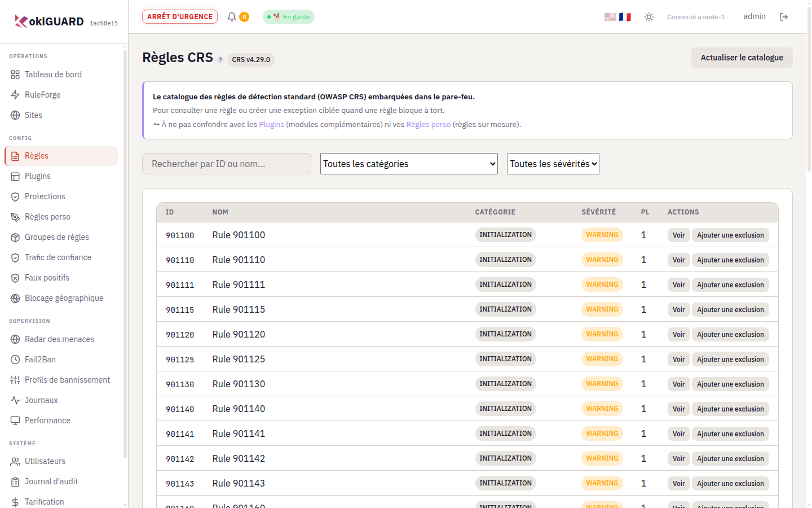This screenshot has height=508, width=812.
Task: Click the Utilisateurs people icon
Action: (x=15, y=461)
